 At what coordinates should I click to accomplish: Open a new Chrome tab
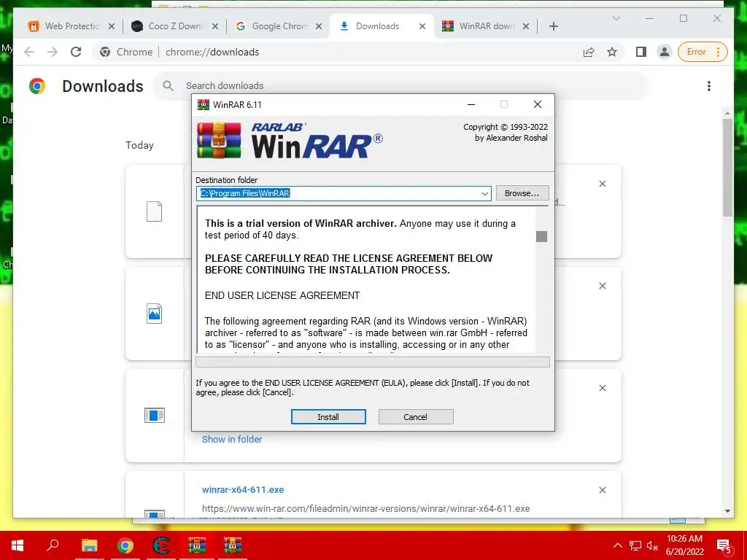(554, 26)
